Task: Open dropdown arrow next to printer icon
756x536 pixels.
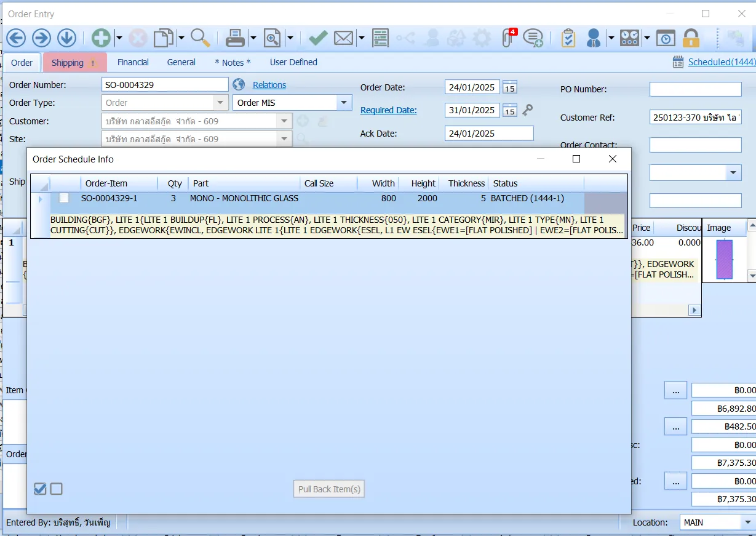Action: [x=253, y=38]
